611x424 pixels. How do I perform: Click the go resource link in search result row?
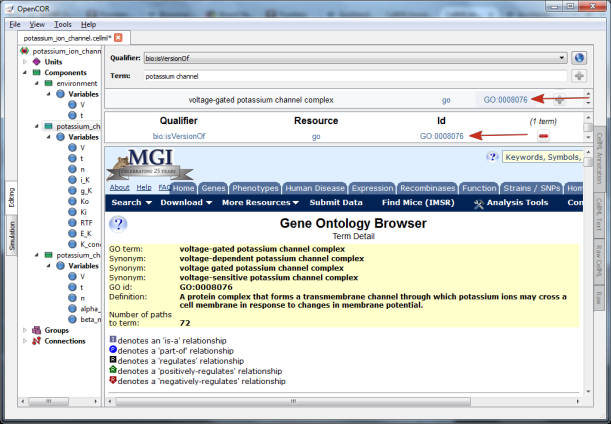pyautogui.click(x=446, y=100)
